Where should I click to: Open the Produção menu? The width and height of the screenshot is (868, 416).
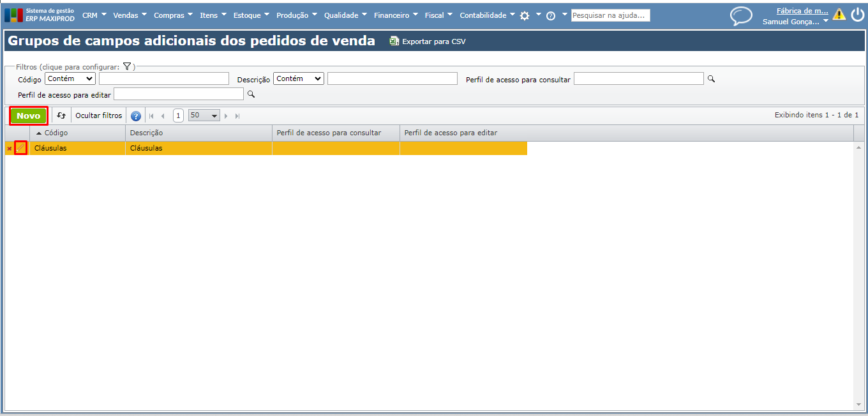pyautogui.click(x=297, y=15)
